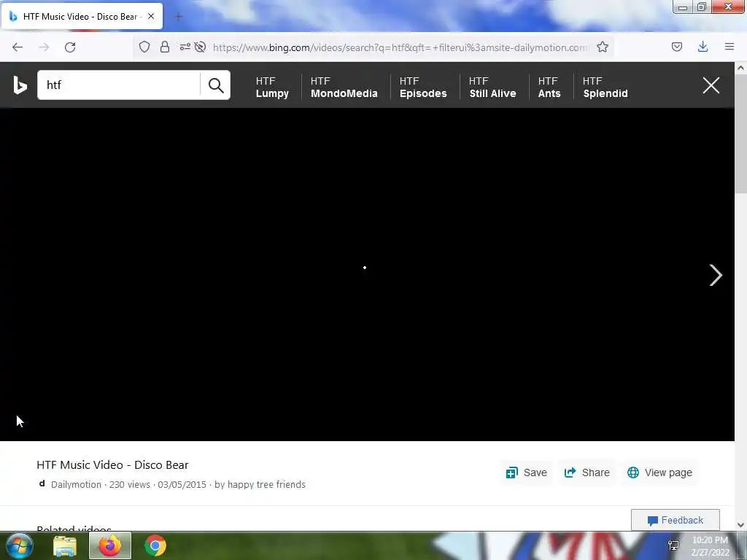Image resolution: width=747 pixels, height=560 pixels.
Task: Click the View page button
Action: tap(659, 472)
